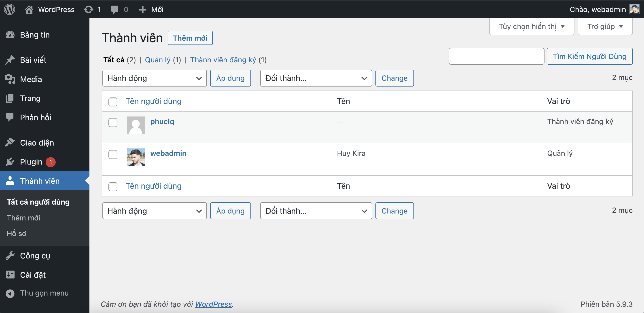Expand Tùy chọn hiển thị screen options
This screenshot has height=313, width=644.
(532, 27)
